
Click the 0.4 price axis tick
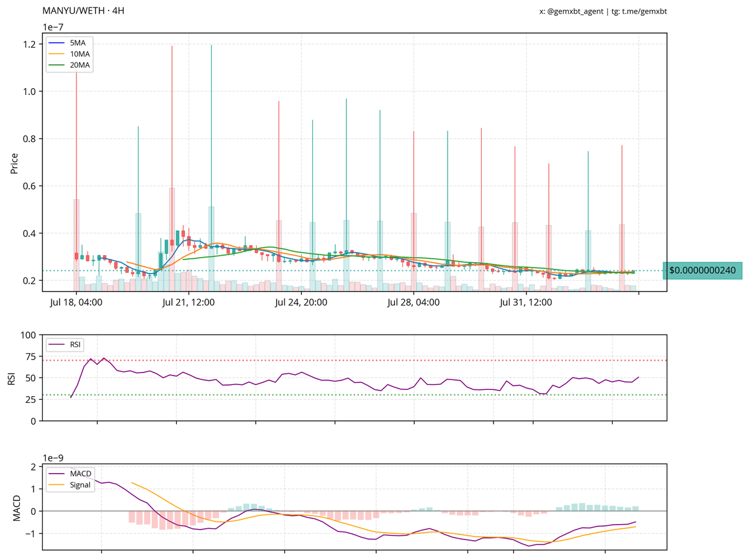tap(30, 233)
